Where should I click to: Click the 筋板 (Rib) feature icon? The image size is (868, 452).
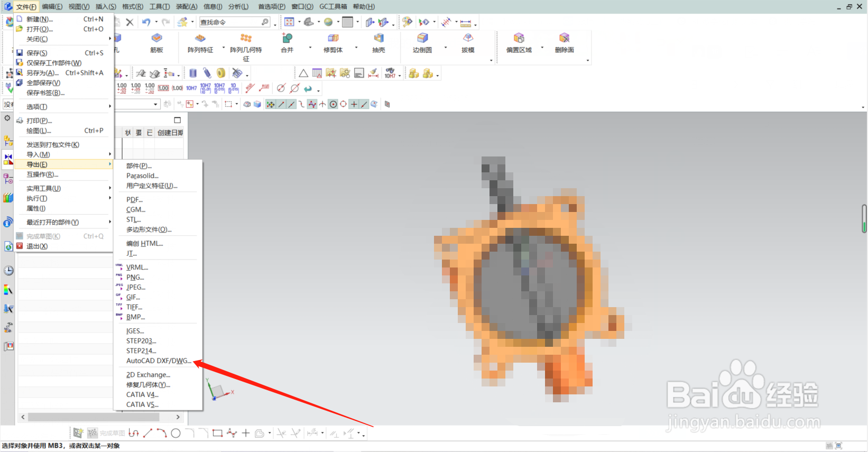[156, 39]
